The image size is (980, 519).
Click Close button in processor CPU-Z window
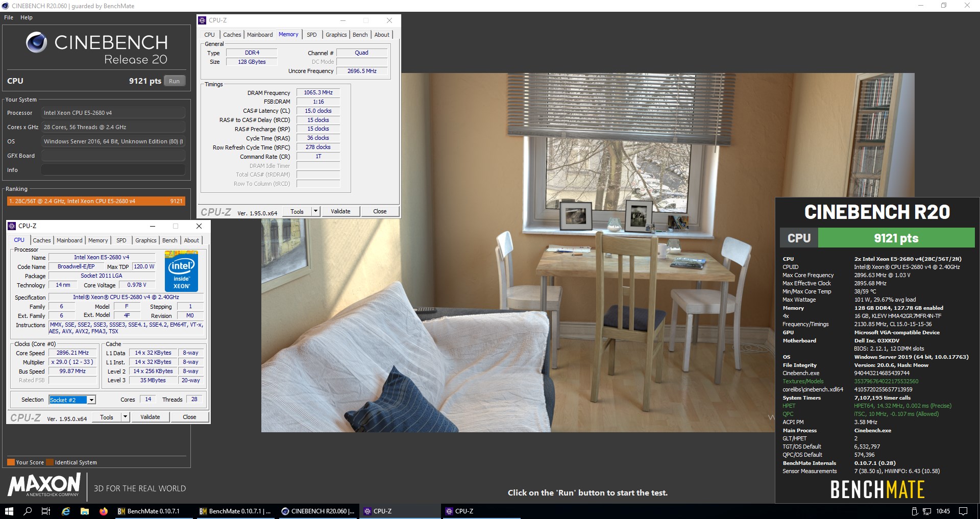click(x=189, y=417)
